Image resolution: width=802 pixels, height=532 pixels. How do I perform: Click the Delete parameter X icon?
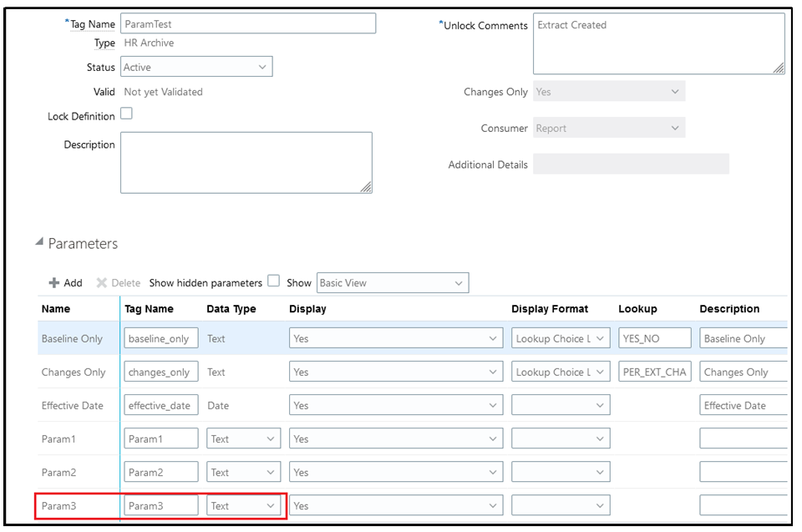[102, 283]
